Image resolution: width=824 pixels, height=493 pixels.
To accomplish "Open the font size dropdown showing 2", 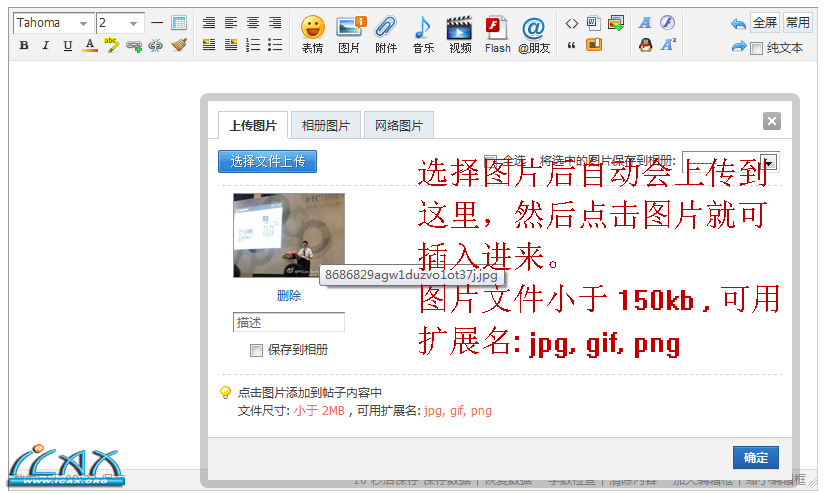I will 120,23.
